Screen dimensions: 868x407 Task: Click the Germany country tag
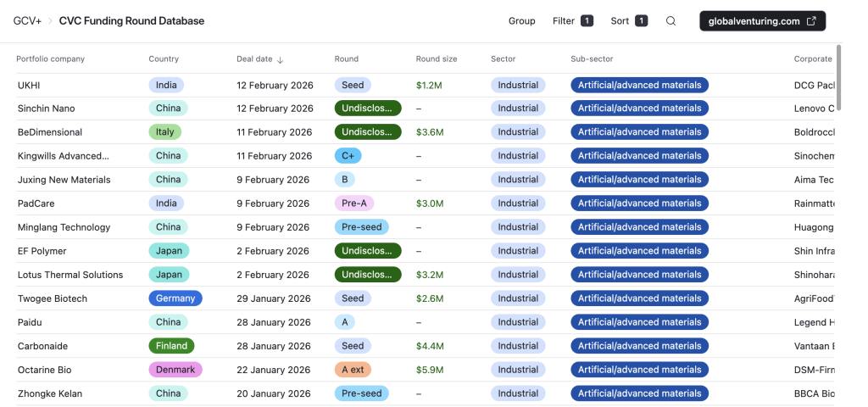(175, 298)
